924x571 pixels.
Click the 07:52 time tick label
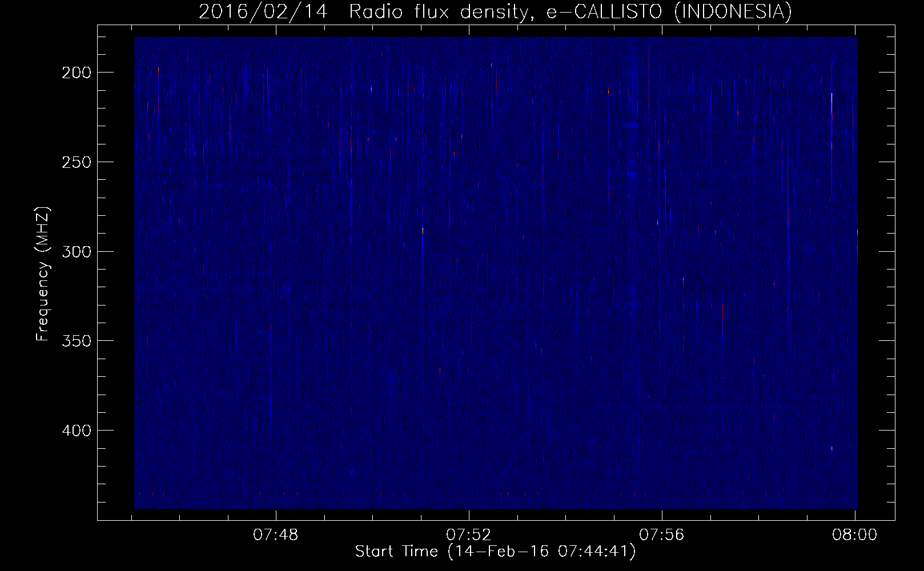(x=469, y=535)
